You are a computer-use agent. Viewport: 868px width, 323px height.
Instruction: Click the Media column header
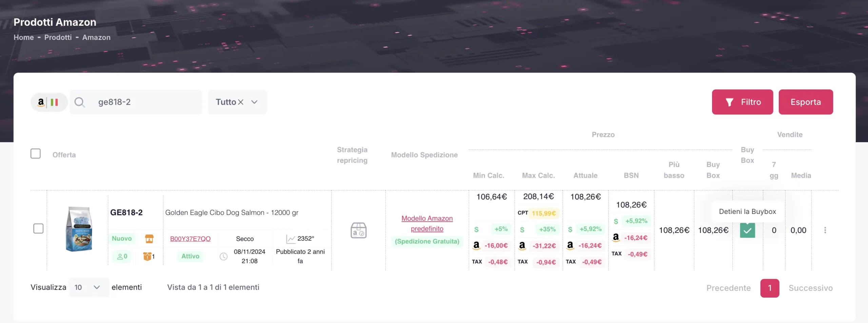(801, 175)
